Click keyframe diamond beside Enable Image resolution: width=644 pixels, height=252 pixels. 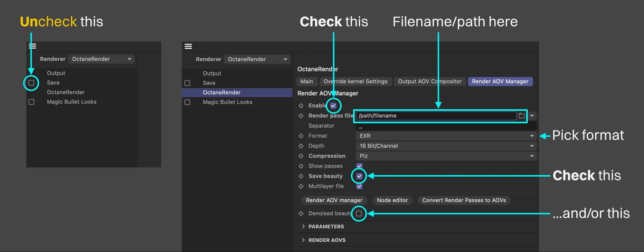click(301, 106)
